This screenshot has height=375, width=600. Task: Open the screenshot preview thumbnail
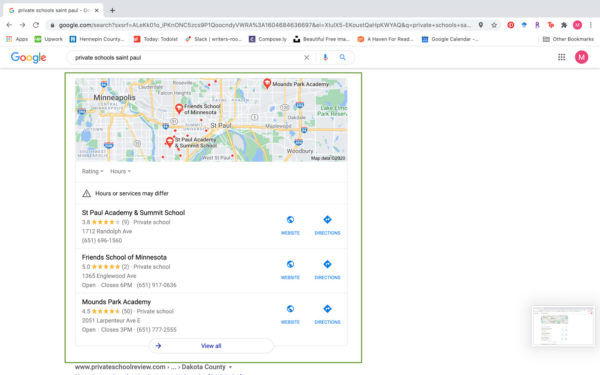coord(563,326)
